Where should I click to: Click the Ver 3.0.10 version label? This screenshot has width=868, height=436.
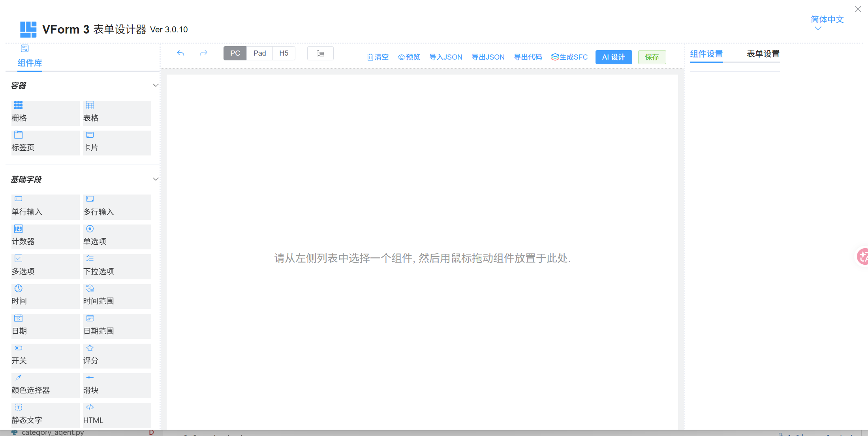[x=169, y=30]
